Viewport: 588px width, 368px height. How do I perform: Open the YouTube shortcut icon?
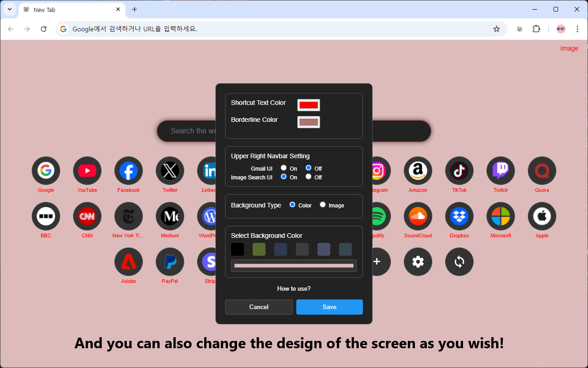[87, 171]
